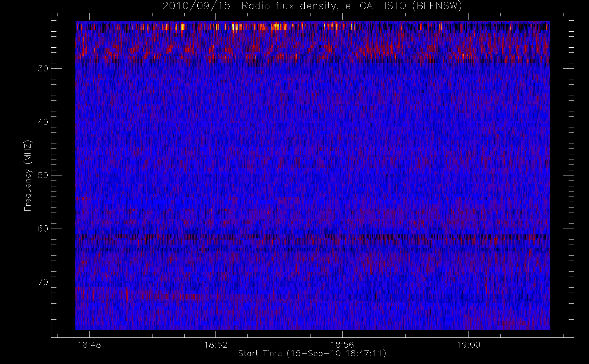Click the 18:48 time tick label

coord(90,345)
